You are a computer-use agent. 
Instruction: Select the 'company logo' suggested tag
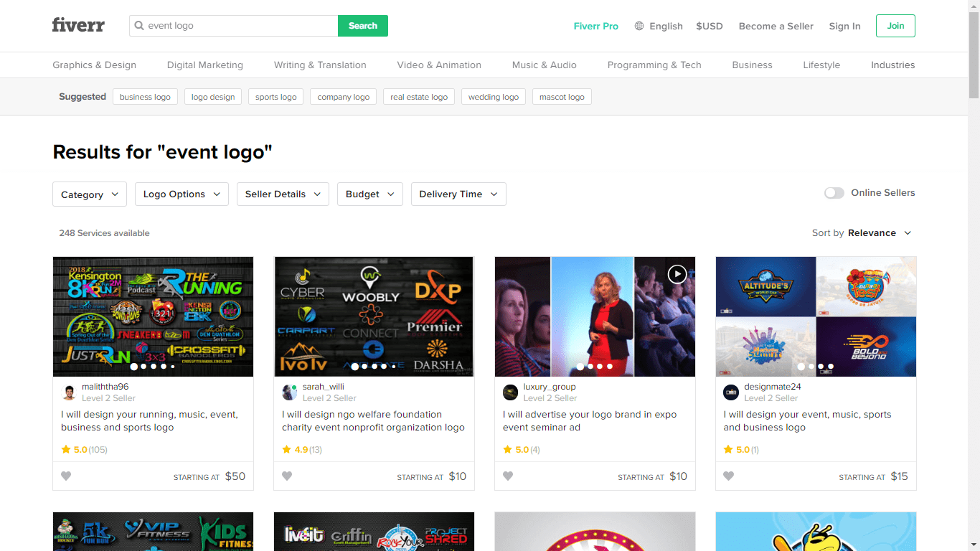tap(344, 97)
